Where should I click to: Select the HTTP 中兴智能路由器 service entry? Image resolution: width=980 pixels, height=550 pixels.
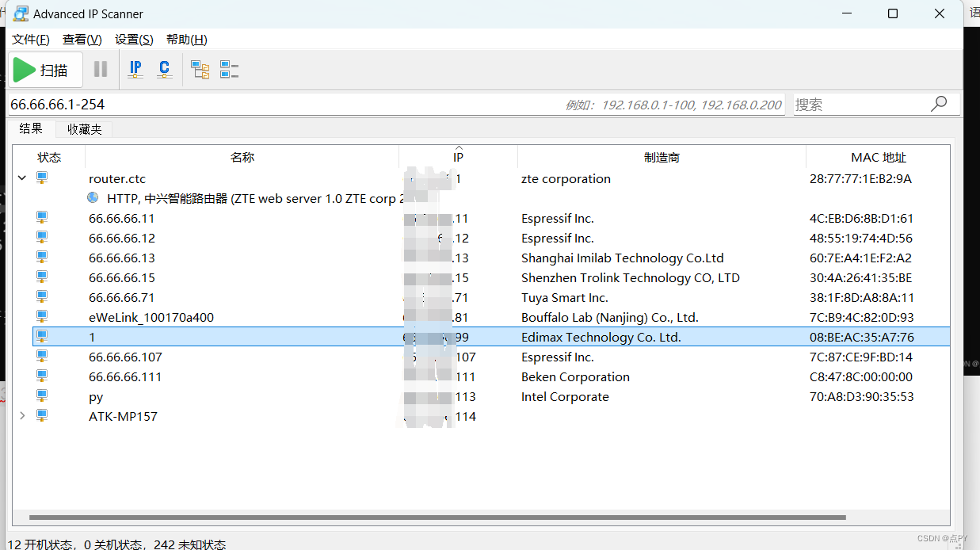[x=256, y=198]
